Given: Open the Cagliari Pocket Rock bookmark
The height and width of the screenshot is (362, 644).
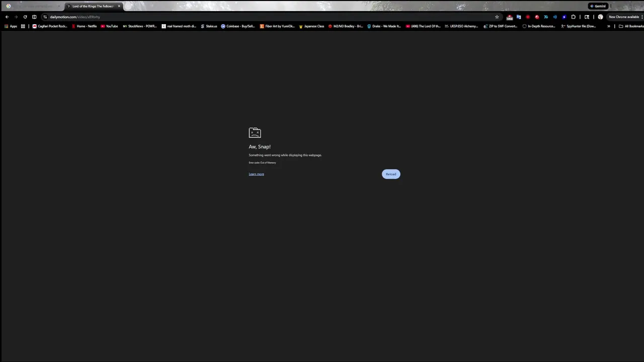Looking at the screenshot, I should pos(49,26).
